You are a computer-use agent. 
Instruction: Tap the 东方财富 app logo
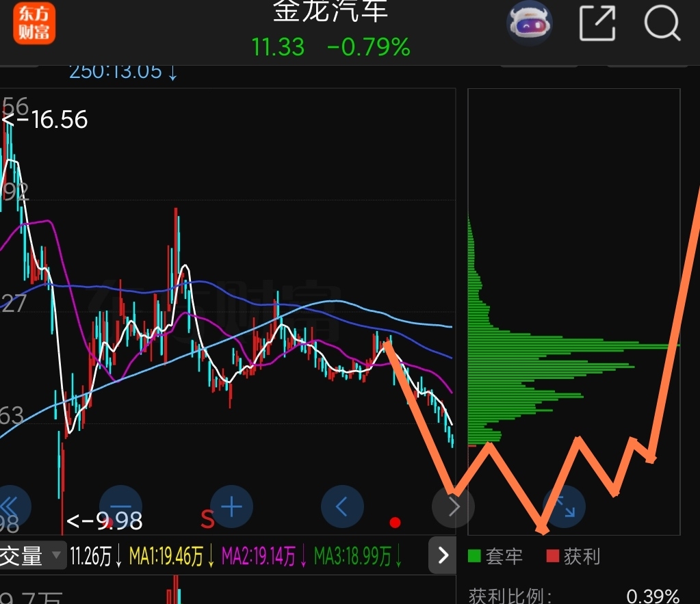tap(34, 23)
